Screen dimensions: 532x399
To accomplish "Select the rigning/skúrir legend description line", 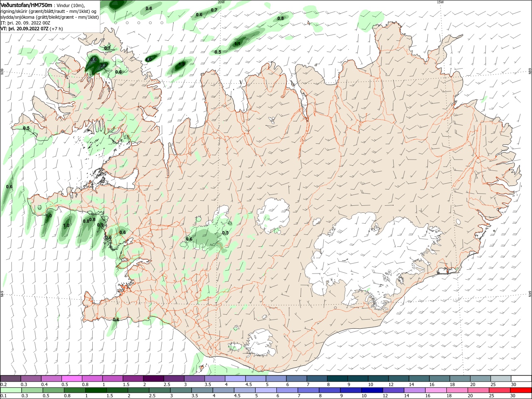I will coord(49,11).
